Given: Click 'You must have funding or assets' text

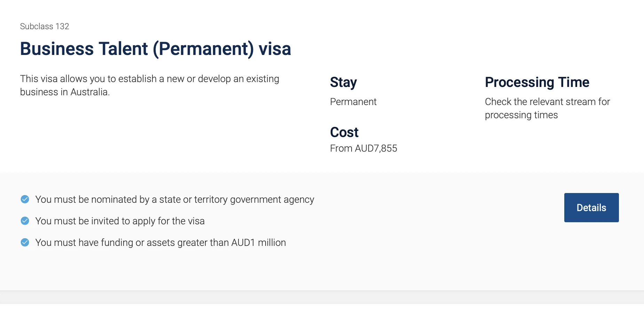Looking at the screenshot, I should (161, 243).
